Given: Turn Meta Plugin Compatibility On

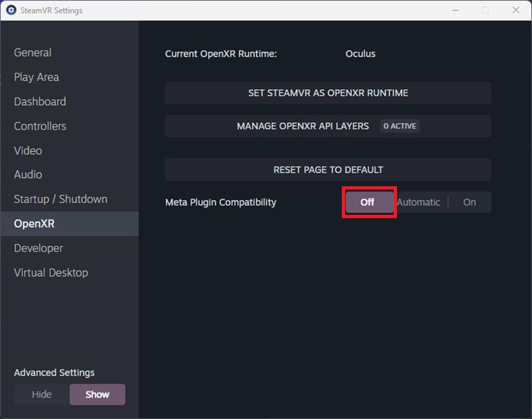Looking at the screenshot, I should coord(469,202).
